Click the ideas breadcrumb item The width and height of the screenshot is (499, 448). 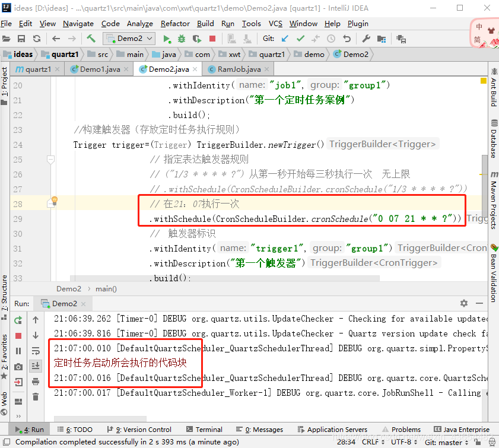pyautogui.click(x=18, y=55)
